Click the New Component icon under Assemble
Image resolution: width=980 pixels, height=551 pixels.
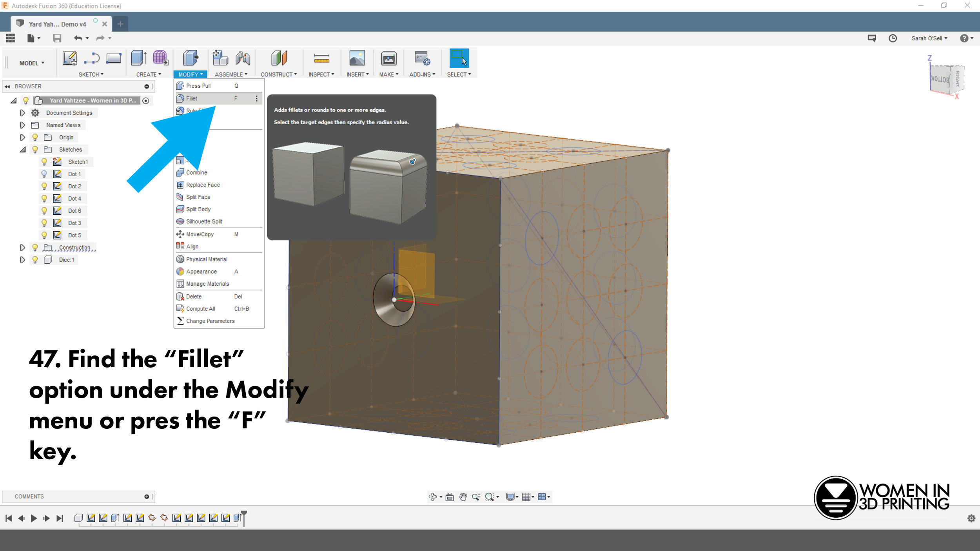click(220, 58)
